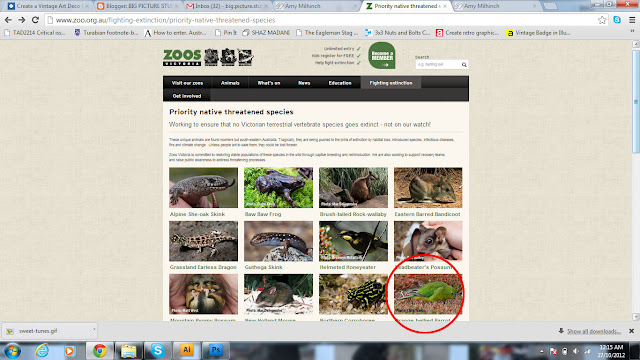Click the volume icon in system tray
Screen dimensions: 640x360
(x=576, y=351)
